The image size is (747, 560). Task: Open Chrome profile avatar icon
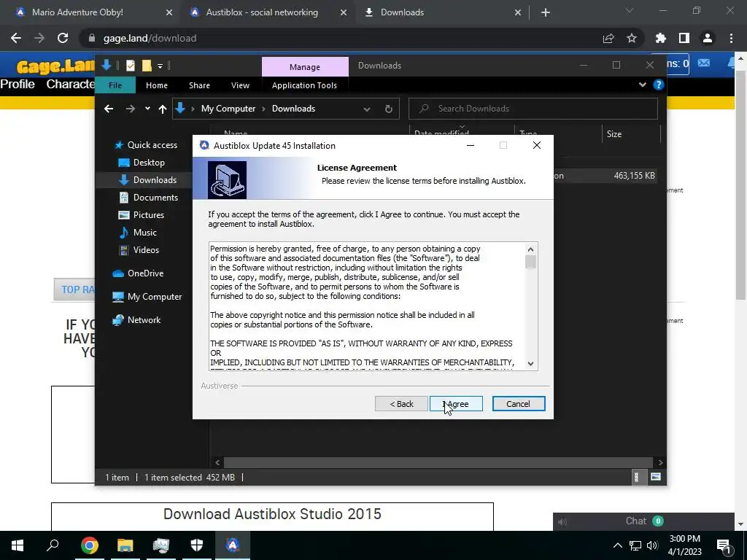(x=708, y=38)
